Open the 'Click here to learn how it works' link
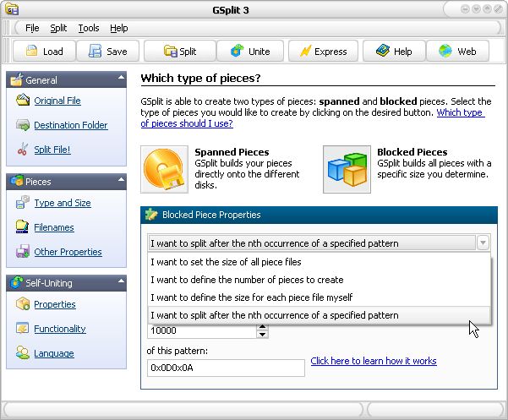 [373, 362]
